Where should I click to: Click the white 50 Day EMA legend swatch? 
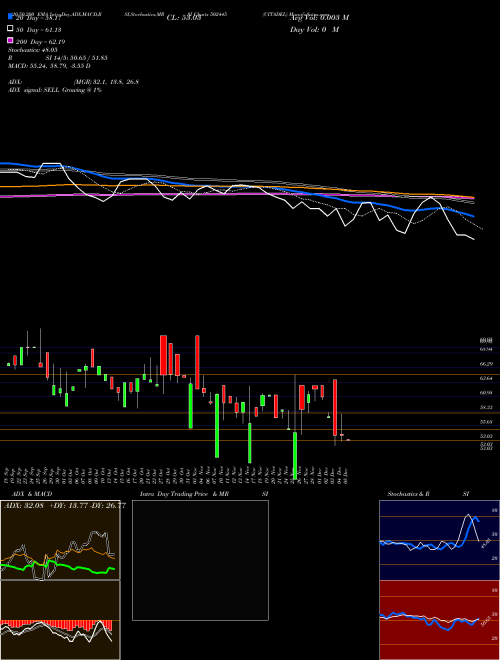(x=10, y=29)
